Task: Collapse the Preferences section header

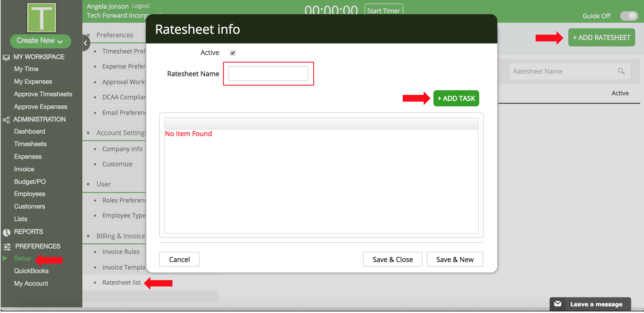Action: (x=115, y=35)
